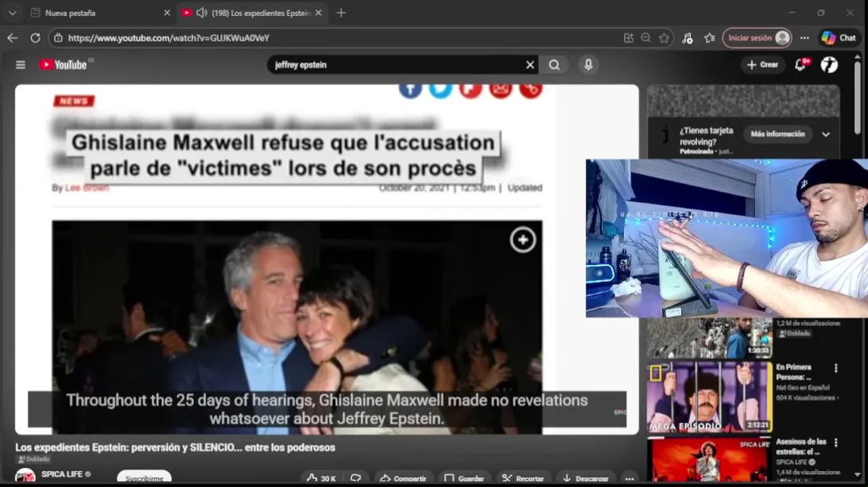Viewport: 868px width, 487px height.
Task: Download the video via Descargar
Action: tap(585, 478)
